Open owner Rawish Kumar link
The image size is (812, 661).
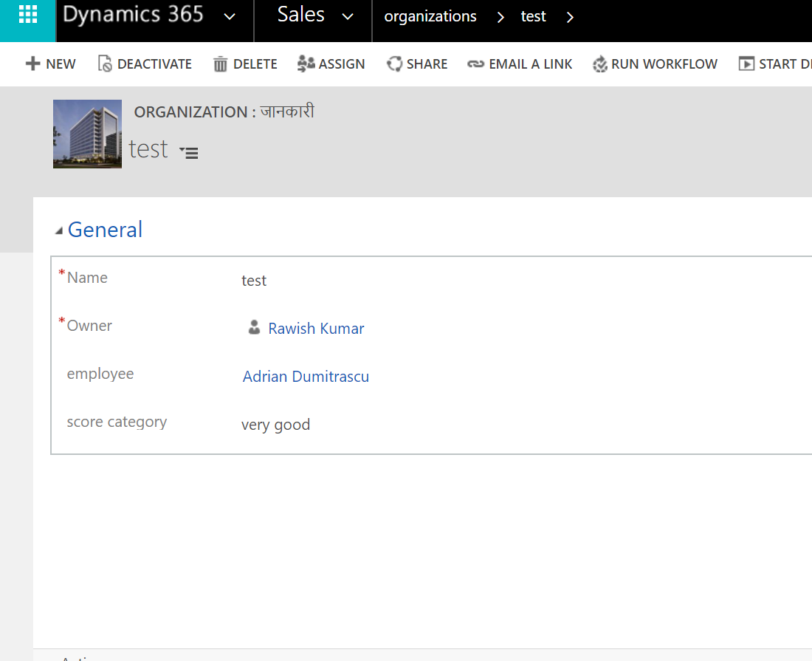[x=316, y=329]
